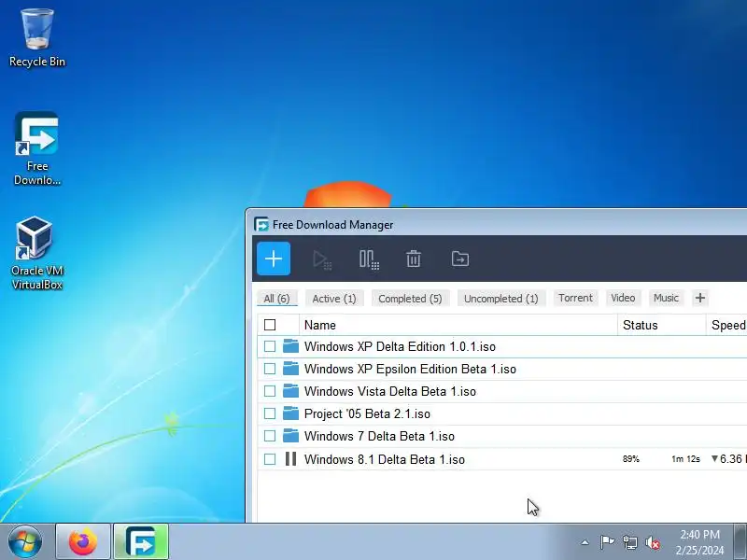This screenshot has width=747, height=560.
Task: Check the box for Windows 7 Delta Beta
Action: pos(270,436)
